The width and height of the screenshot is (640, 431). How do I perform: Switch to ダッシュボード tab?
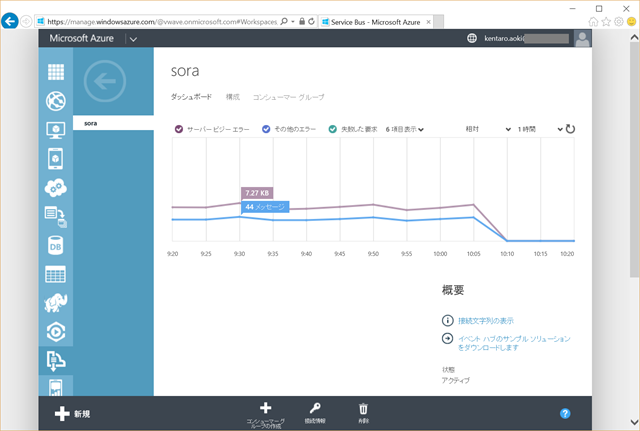click(x=191, y=97)
